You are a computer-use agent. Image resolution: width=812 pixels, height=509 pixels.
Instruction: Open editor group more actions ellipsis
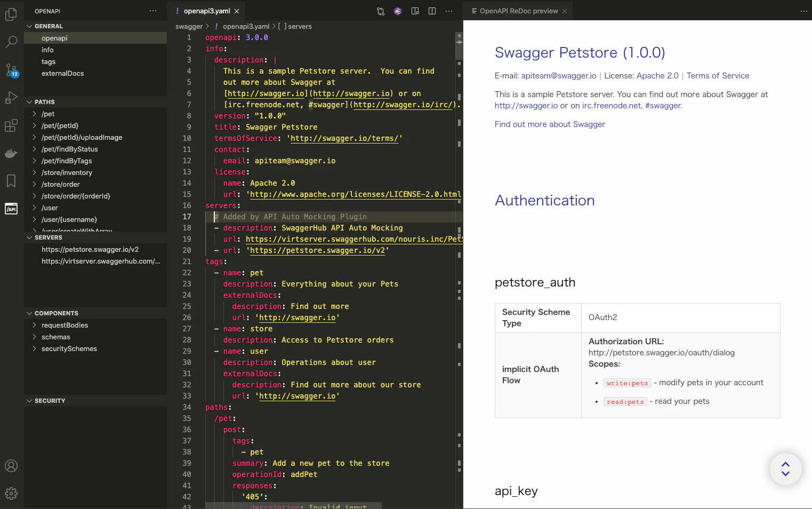click(449, 11)
